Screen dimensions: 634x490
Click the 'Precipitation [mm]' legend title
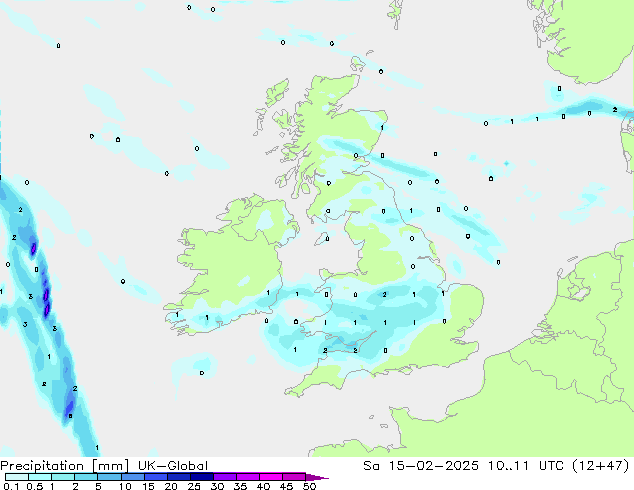[64, 466]
